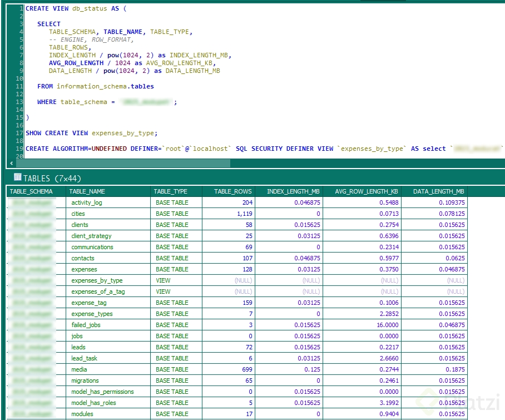Click the 699 rows value for media
Image resolution: width=505 pixels, height=420 pixels.
229,369
